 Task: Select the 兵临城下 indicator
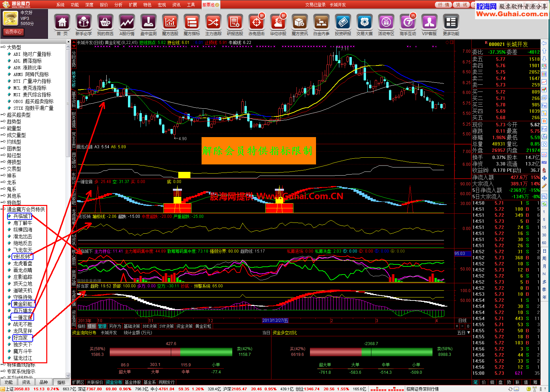[x=23, y=216]
